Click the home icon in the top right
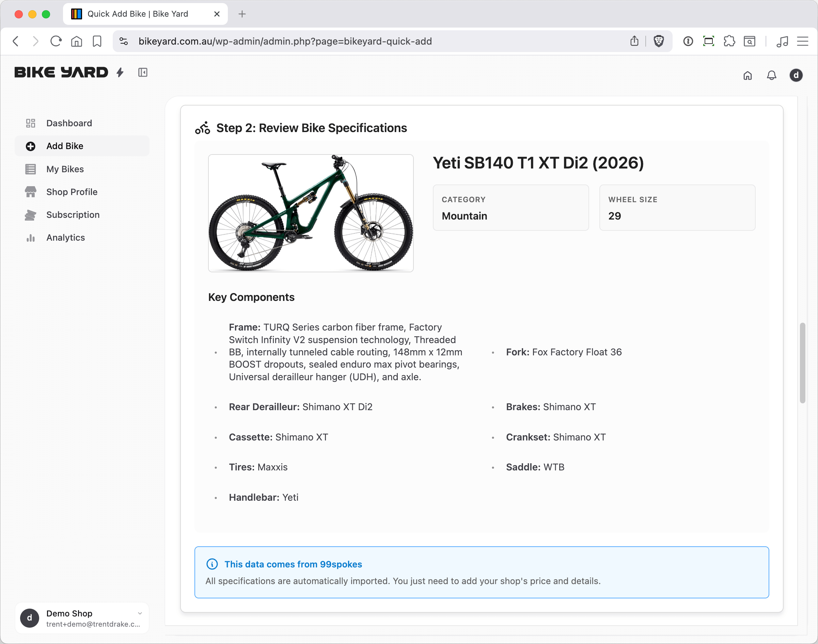The height and width of the screenshot is (644, 818). click(748, 76)
